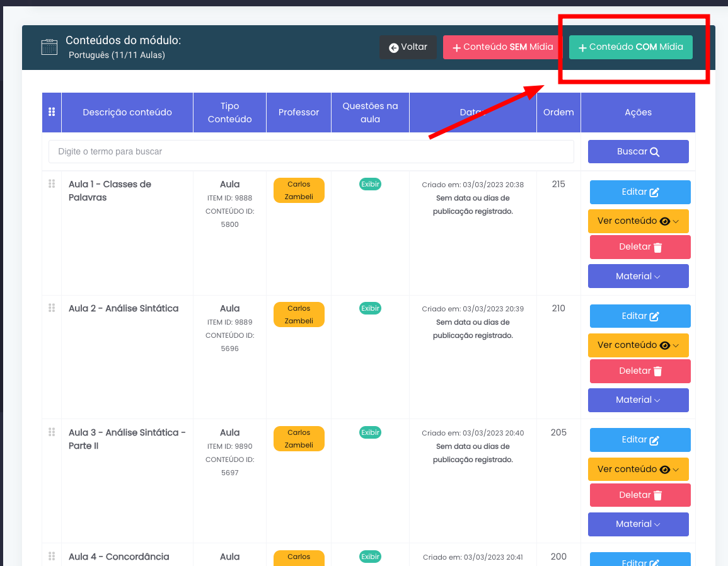The image size is (728, 566).
Task: Add Conteúdo COM Mídia
Action: 630,47
